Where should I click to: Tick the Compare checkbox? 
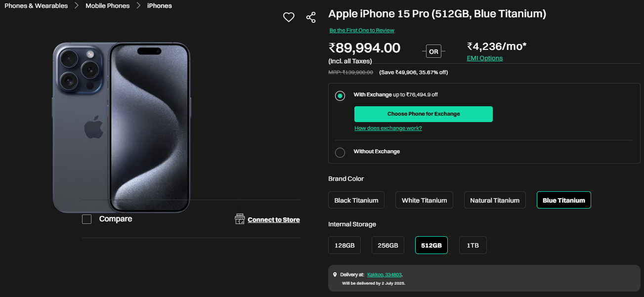[87, 219]
